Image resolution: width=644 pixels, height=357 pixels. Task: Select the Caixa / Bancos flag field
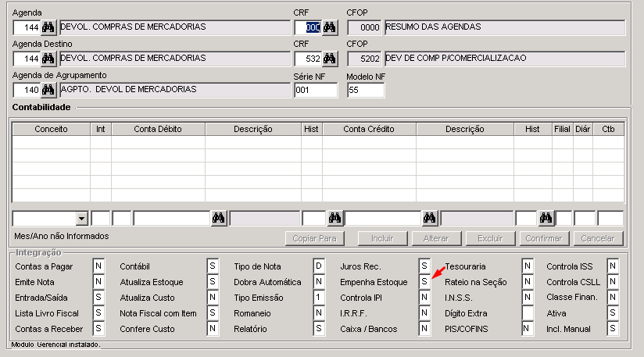pos(424,328)
